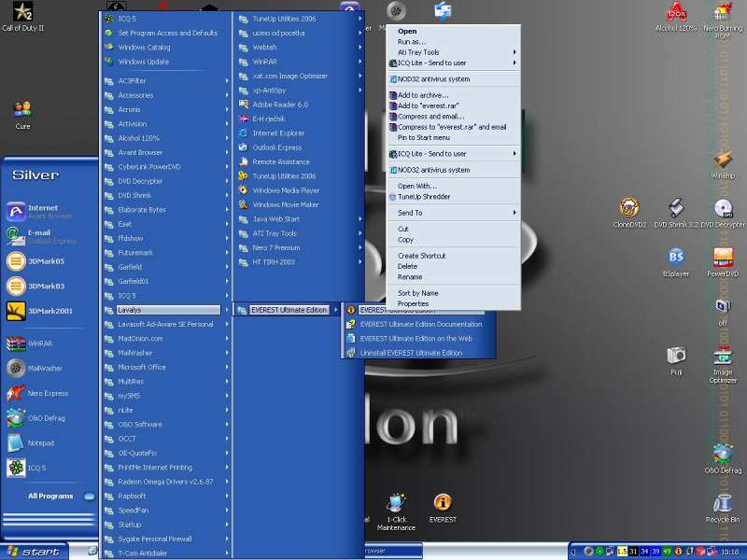Open EVEREST desktop shortcut icon
Viewport: 747px width, 560px height.
(443, 508)
